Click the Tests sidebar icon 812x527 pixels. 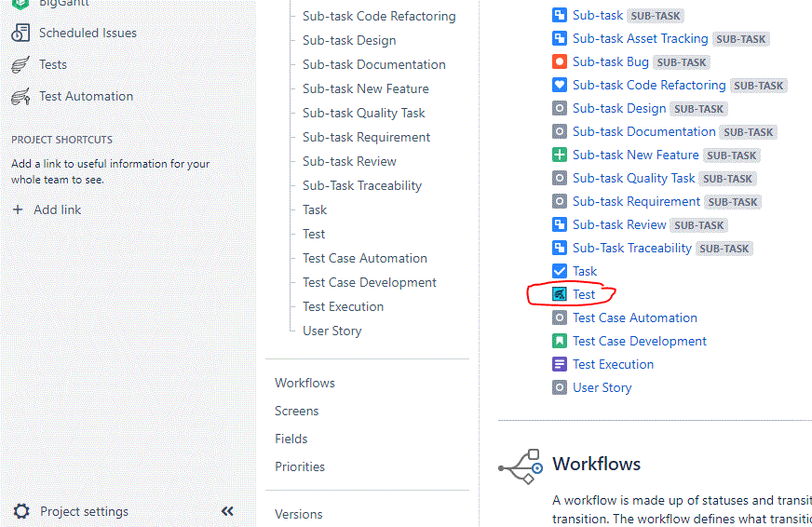coord(20,64)
